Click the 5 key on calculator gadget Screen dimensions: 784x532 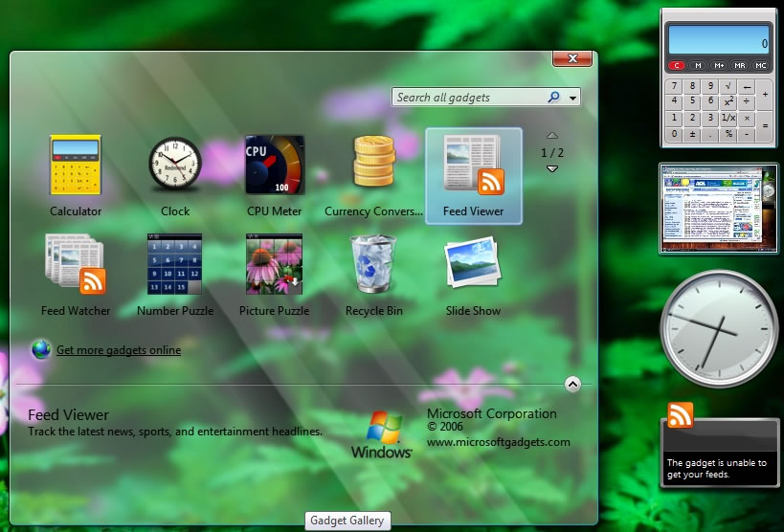pyautogui.click(x=692, y=101)
